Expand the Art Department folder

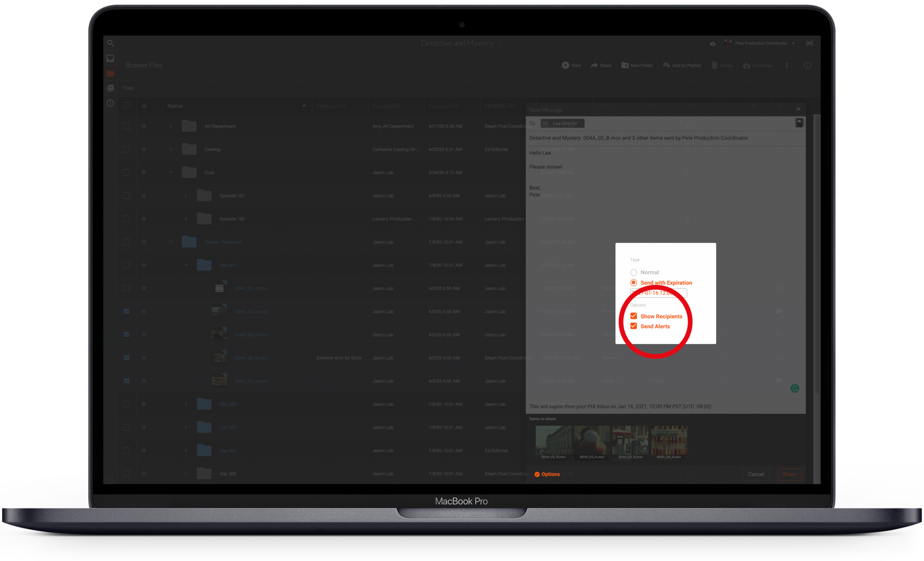[171, 126]
